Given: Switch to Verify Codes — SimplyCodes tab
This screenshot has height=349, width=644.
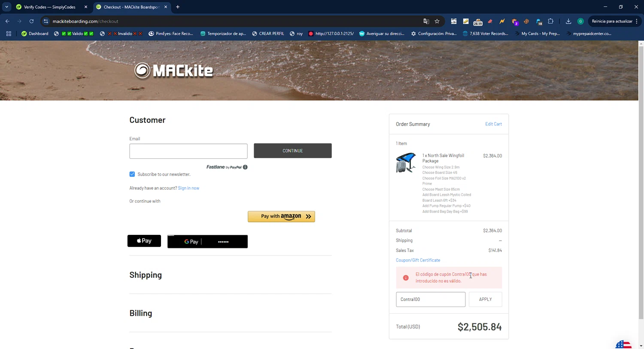Looking at the screenshot, I should tap(49, 7).
